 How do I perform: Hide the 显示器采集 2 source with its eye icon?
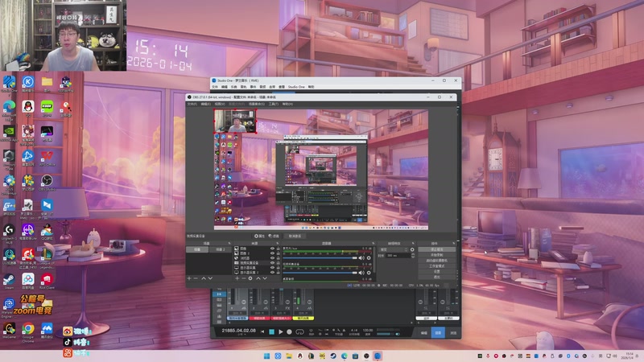click(x=272, y=272)
